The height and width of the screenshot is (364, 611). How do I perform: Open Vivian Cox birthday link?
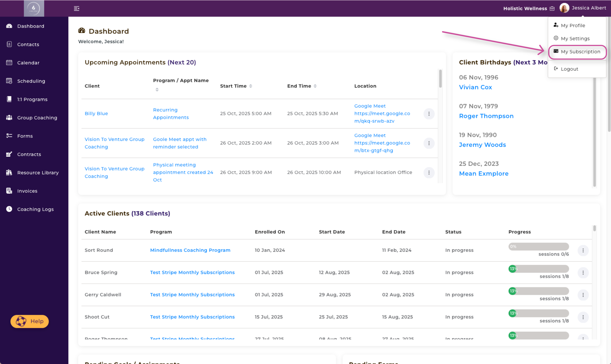475,87
